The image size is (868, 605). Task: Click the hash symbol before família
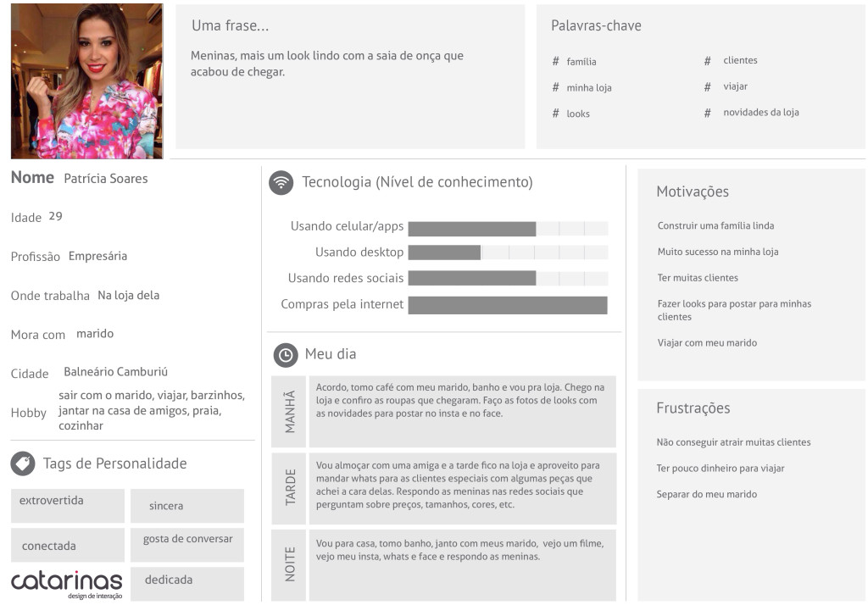coord(556,62)
